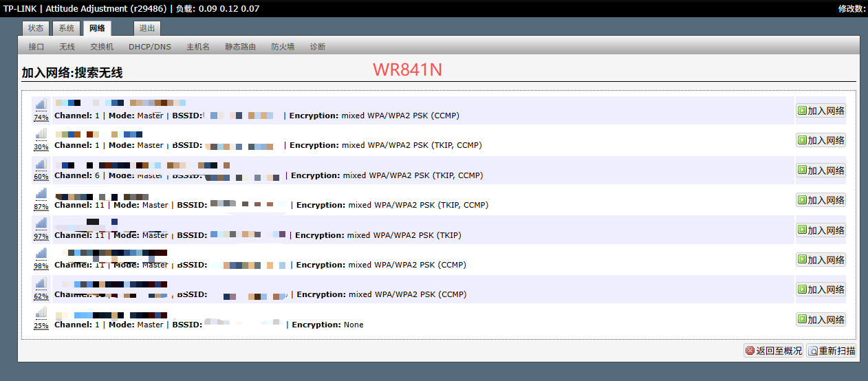Join the network with 97% signal
This screenshot has width=868, height=381.
821,230
